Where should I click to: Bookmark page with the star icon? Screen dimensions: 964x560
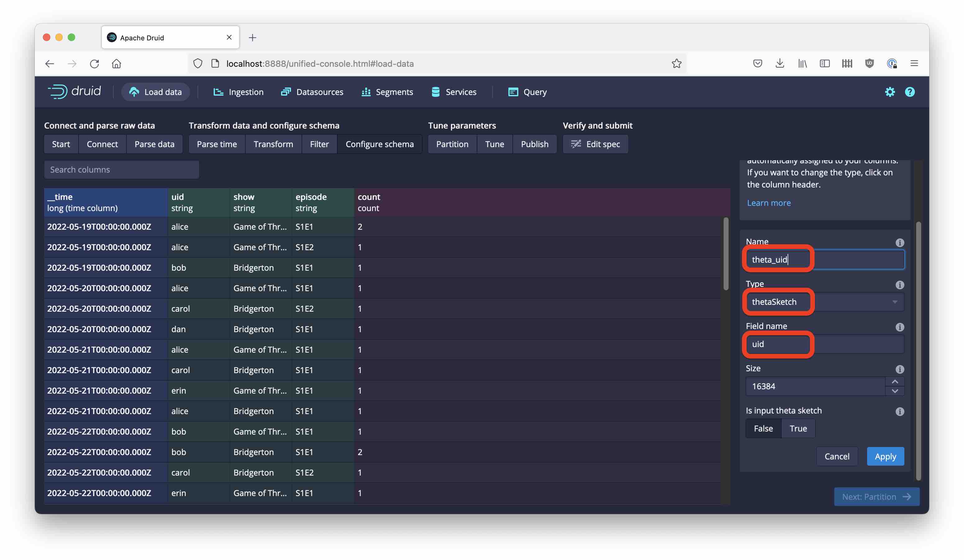point(676,63)
